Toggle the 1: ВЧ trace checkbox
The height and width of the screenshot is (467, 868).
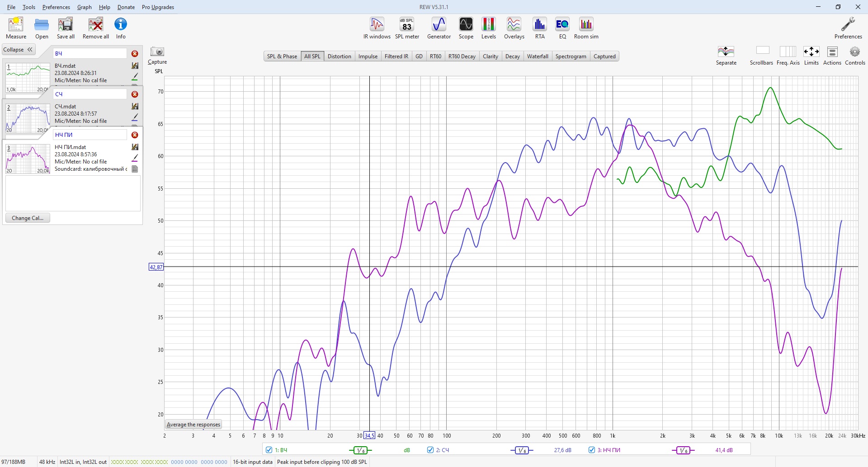[269, 450]
